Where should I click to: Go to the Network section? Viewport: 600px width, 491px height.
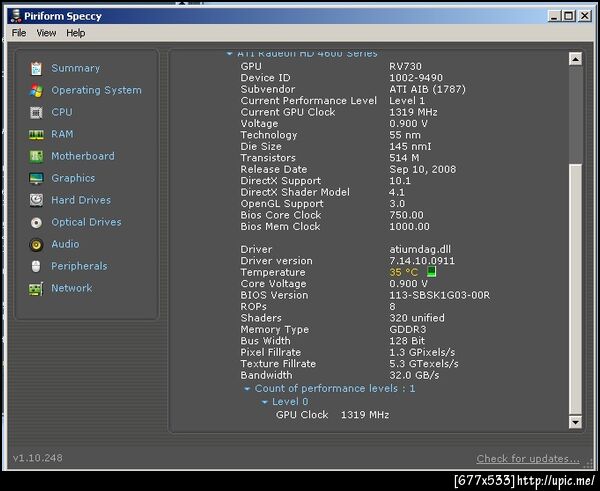72,288
